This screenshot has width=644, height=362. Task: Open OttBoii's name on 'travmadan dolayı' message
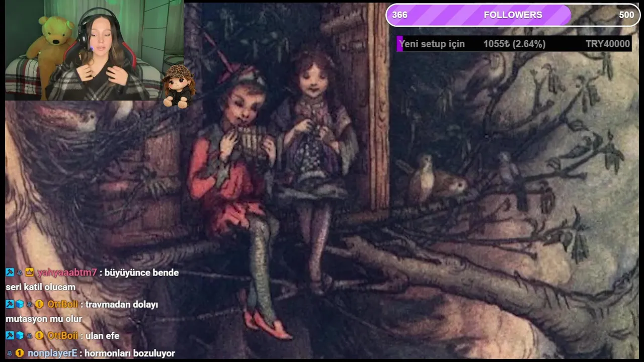[62, 304]
